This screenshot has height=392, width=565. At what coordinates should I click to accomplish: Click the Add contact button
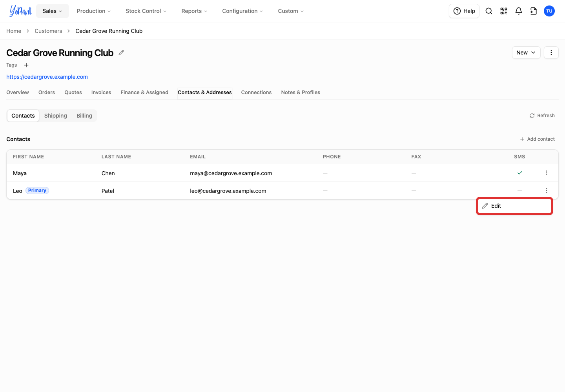tap(537, 139)
